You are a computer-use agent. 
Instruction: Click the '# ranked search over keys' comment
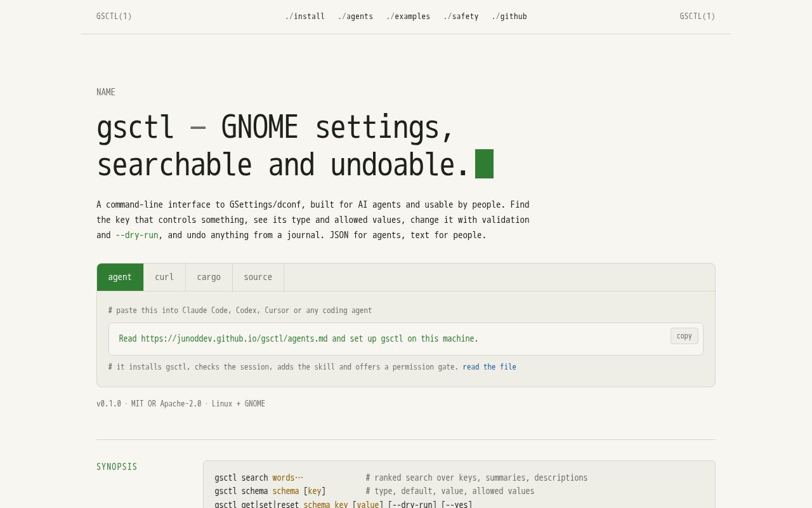[476, 478]
